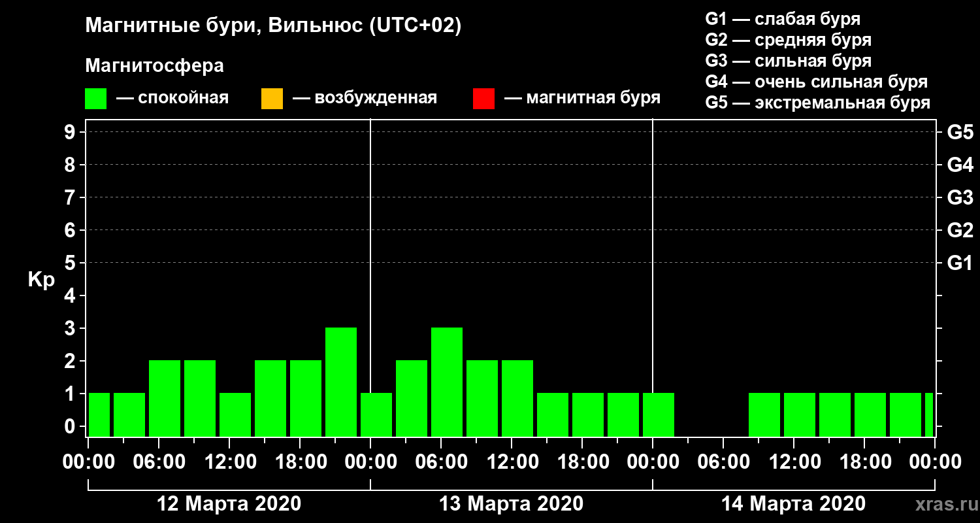The height and width of the screenshot is (523, 980).
Task: Click the 'Магнитосфера' heading
Action: tap(154, 66)
